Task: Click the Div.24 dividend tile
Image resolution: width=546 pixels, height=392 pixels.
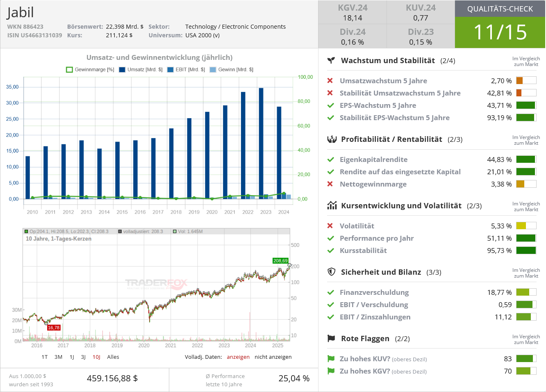Action: [353, 36]
